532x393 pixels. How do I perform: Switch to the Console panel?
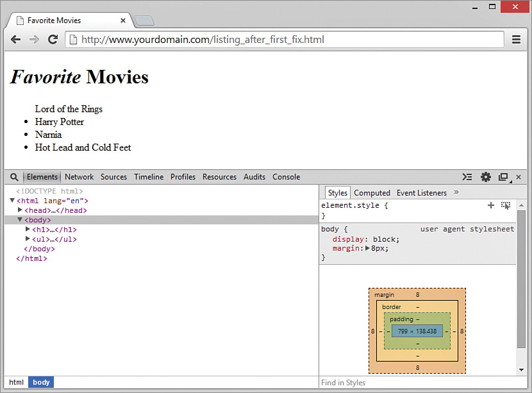tap(286, 177)
